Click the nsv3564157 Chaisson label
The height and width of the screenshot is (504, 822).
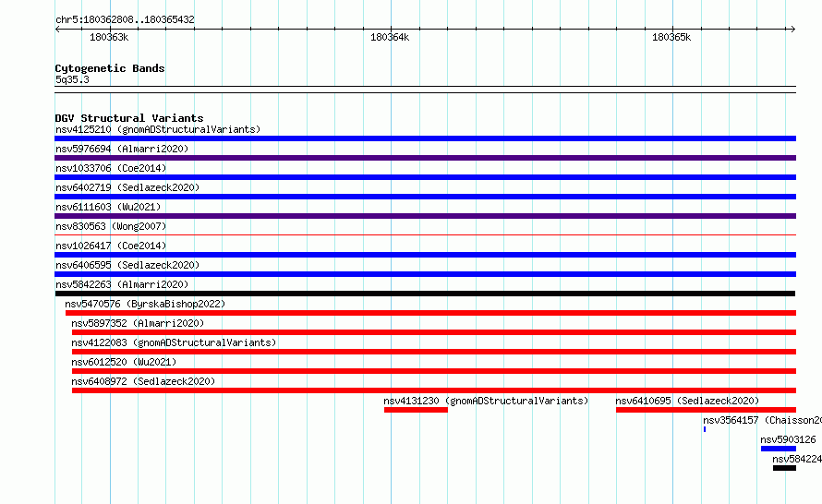(x=762, y=420)
